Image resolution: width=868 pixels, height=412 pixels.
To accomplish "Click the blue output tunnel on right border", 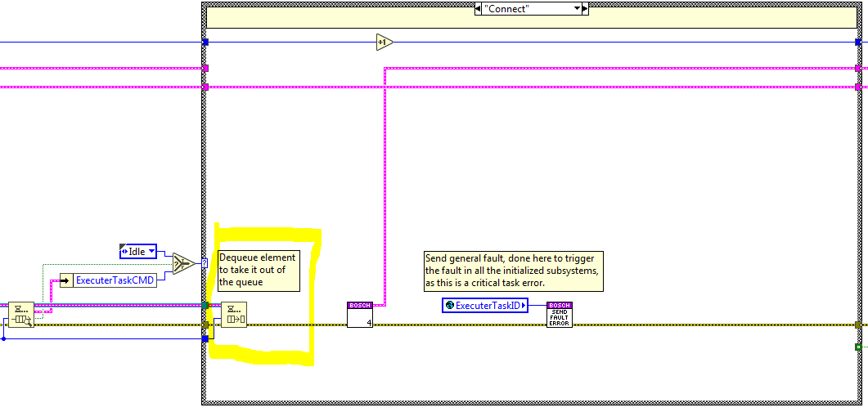I will pos(858,42).
